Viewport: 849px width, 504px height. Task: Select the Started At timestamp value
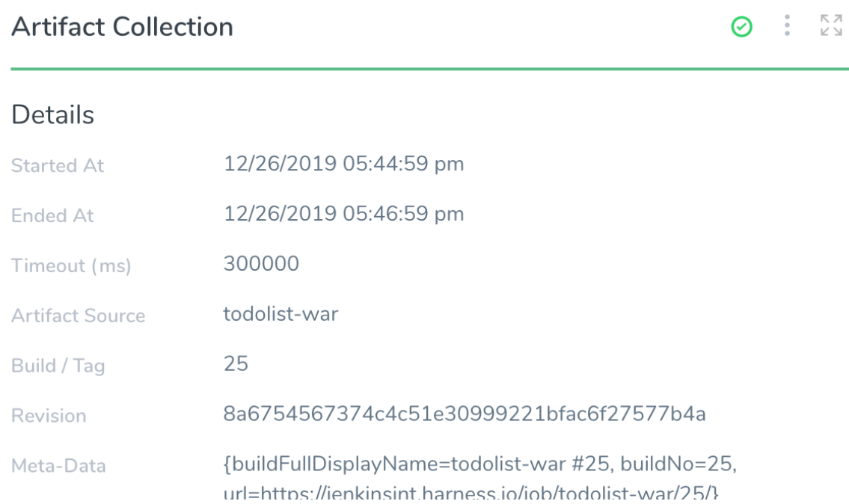pos(344,164)
